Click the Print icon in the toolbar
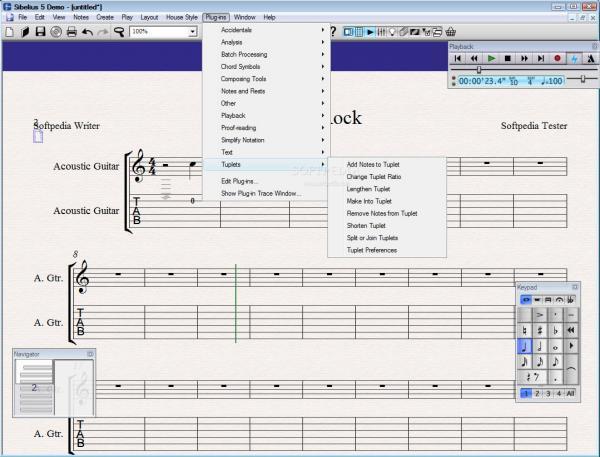Image resolution: width=600 pixels, height=457 pixels. pyautogui.click(x=71, y=32)
